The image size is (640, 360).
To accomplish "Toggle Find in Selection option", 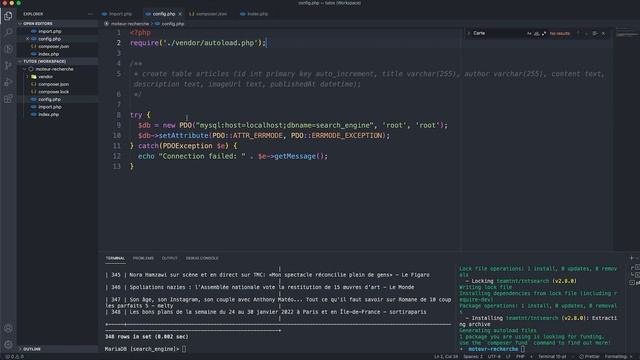I will (x=595, y=33).
